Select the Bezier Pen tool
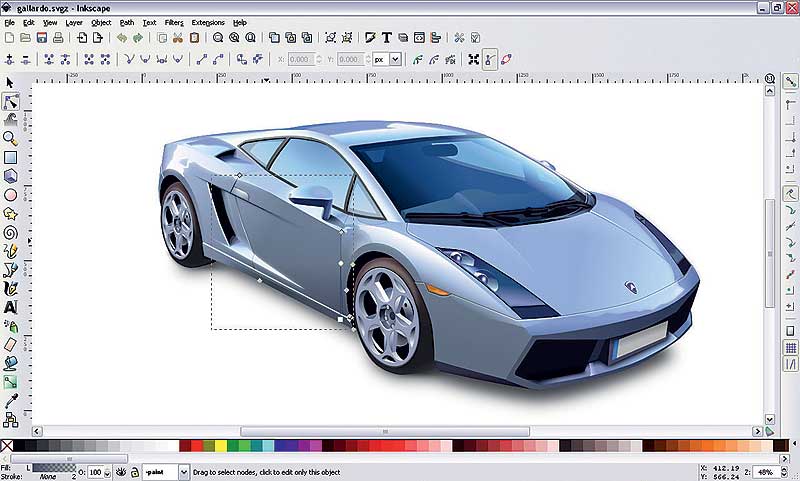Image resolution: width=800 pixels, height=481 pixels. (x=10, y=270)
